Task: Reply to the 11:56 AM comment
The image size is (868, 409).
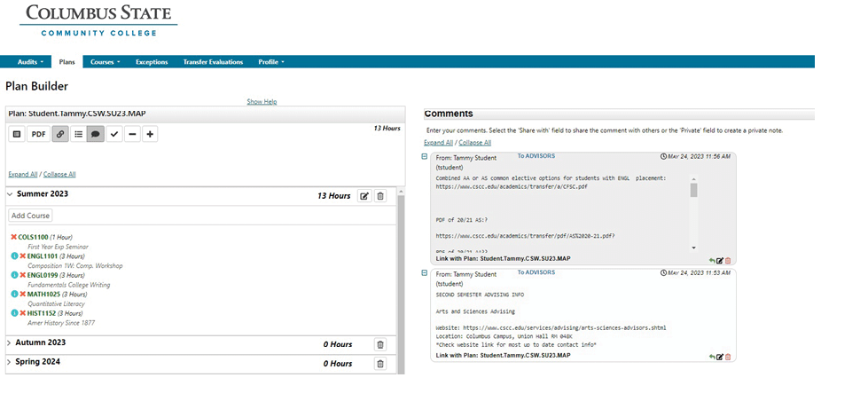Action: tap(711, 260)
